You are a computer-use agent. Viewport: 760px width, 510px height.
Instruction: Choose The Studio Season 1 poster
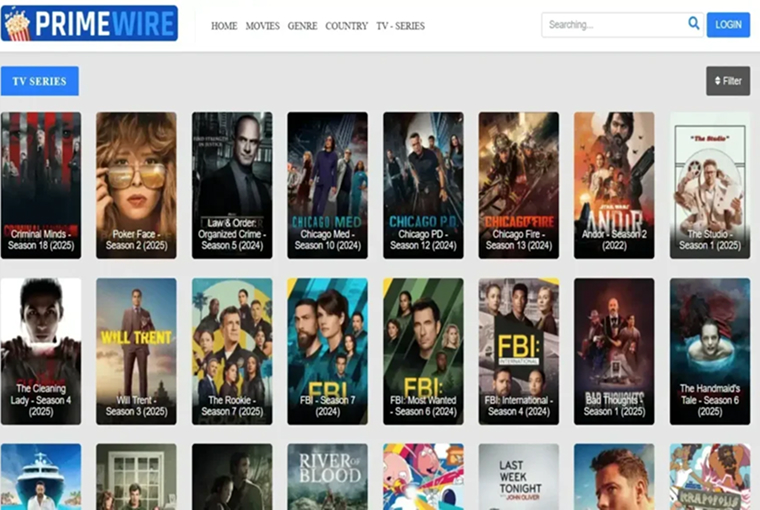pyautogui.click(x=709, y=185)
